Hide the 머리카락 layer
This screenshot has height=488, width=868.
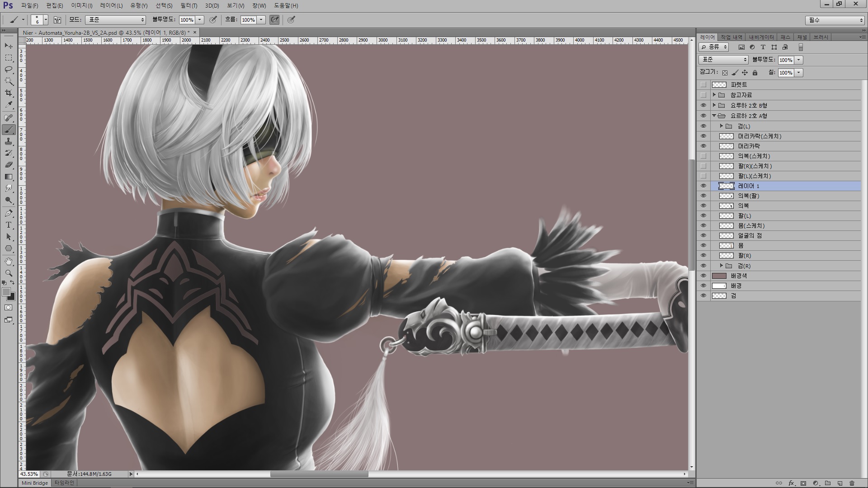click(703, 146)
